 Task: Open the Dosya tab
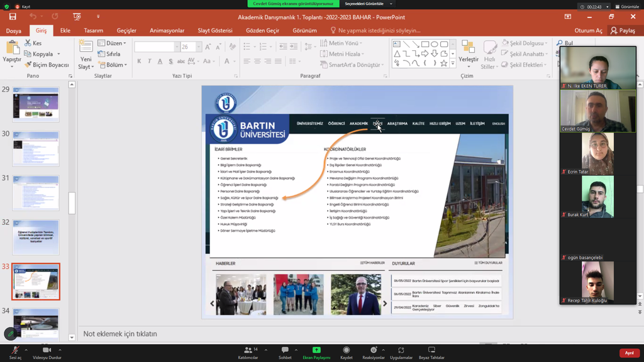[14, 30]
